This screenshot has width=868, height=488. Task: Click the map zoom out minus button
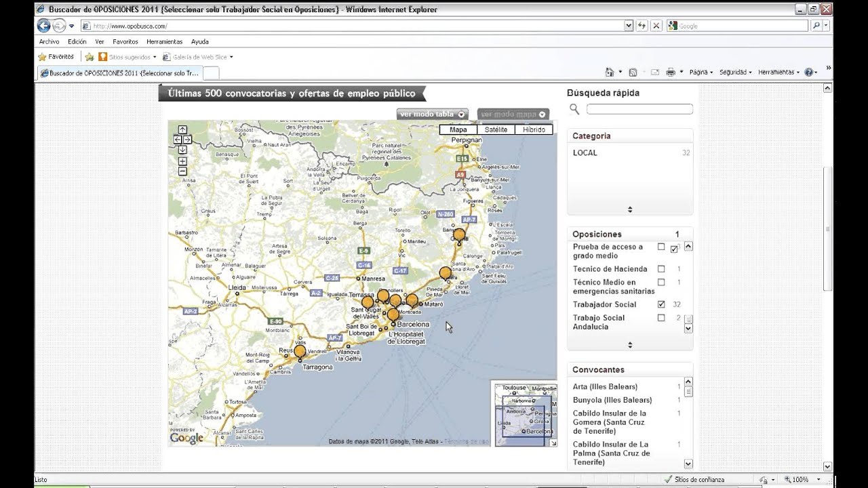click(x=182, y=171)
